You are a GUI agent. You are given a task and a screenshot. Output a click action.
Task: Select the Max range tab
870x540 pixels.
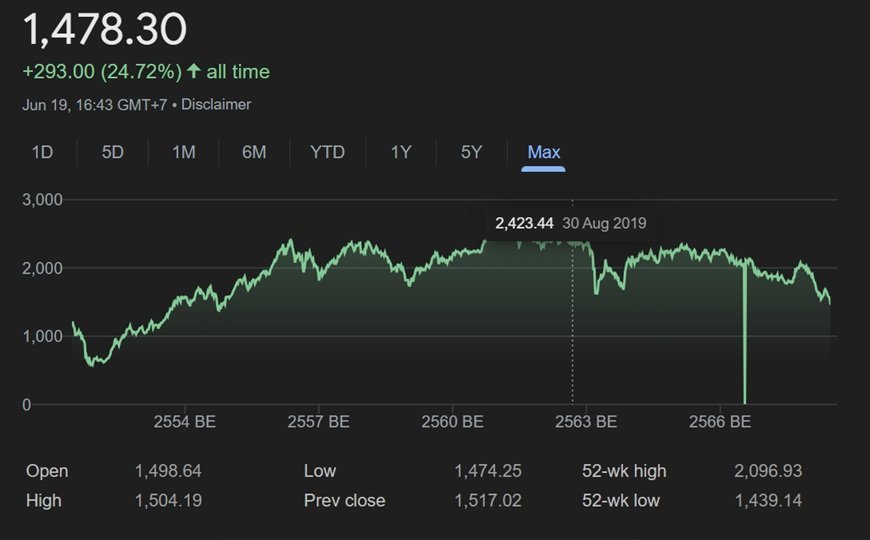(x=543, y=152)
